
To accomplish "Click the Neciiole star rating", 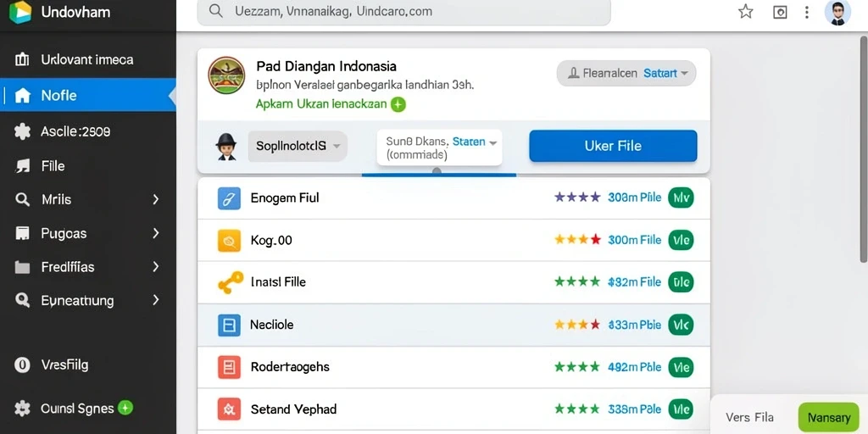I will (577, 325).
